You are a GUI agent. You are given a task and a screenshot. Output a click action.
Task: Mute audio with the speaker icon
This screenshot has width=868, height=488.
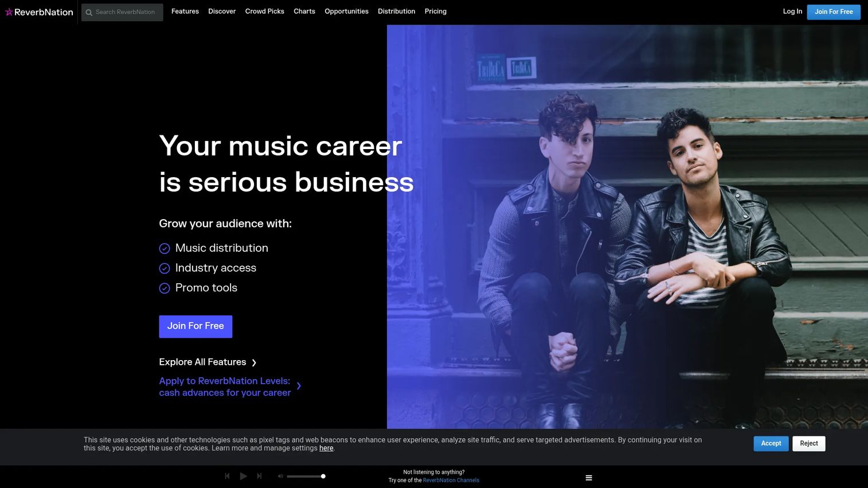pos(280,476)
